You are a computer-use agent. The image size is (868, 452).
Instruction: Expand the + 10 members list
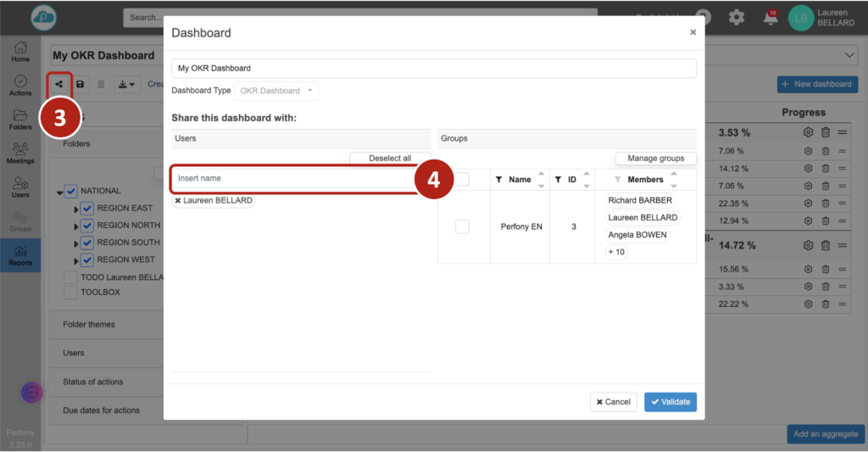tap(616, 252)
